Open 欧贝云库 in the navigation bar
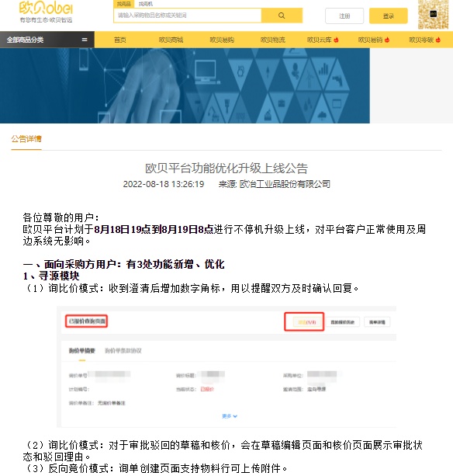The height and width of the screenshot is (476, 453). click(x=323, y=40)
